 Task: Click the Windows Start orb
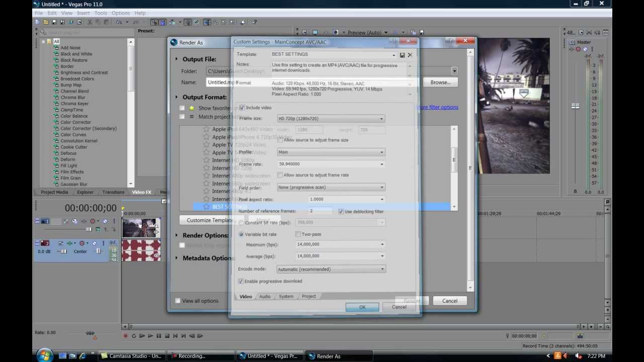[x=44, y=355]
